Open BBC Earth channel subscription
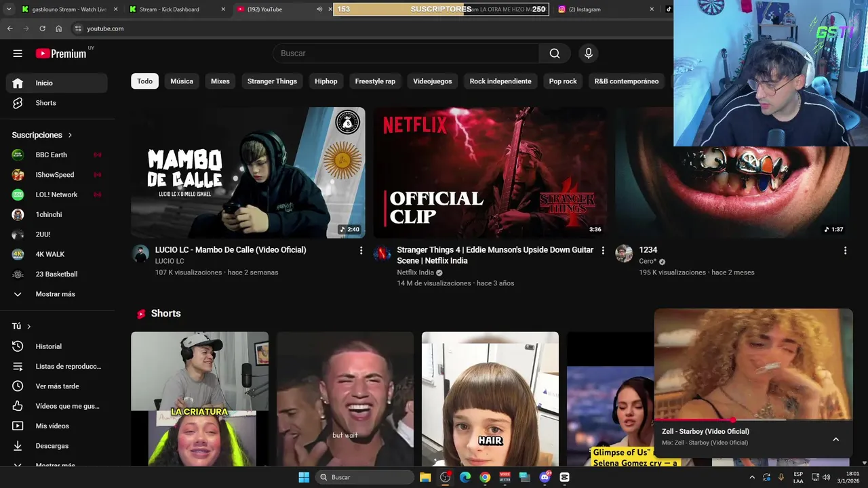 57,155
